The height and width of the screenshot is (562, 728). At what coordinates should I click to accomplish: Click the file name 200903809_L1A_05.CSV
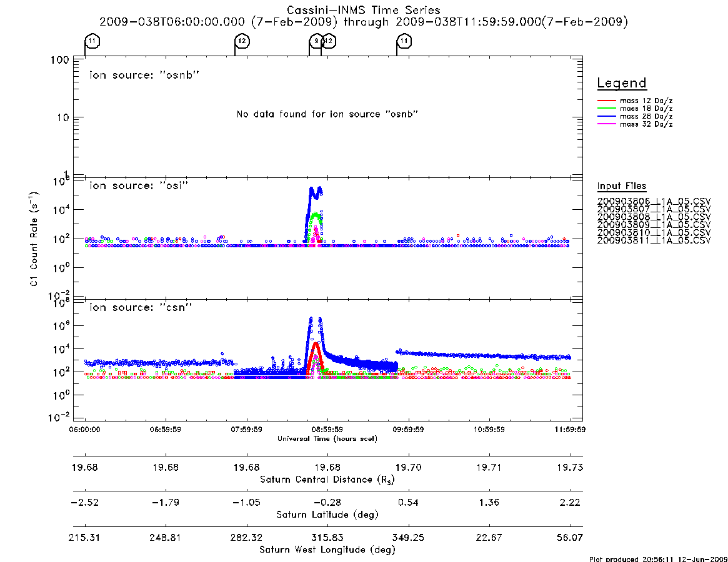(654, 225)
